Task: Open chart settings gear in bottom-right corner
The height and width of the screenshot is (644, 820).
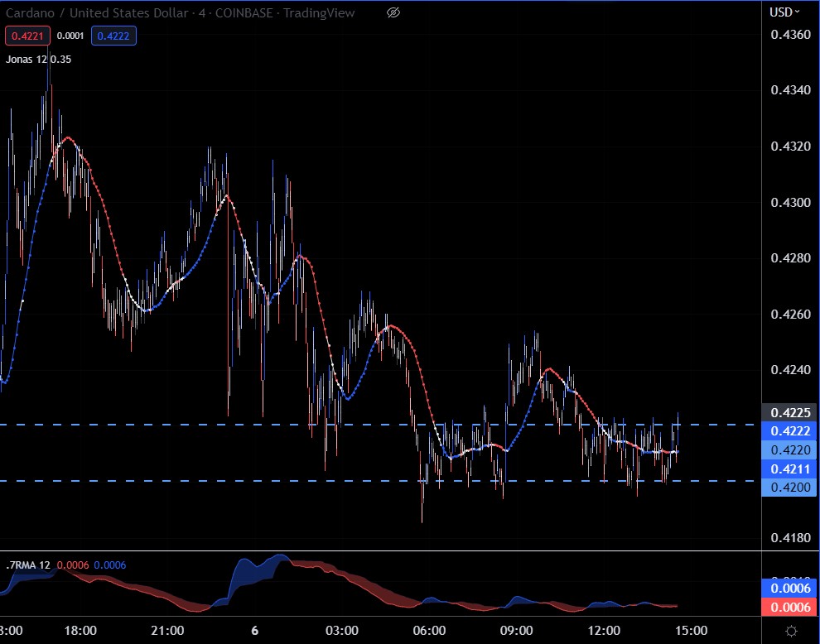Action: click(x=791, y=631)
